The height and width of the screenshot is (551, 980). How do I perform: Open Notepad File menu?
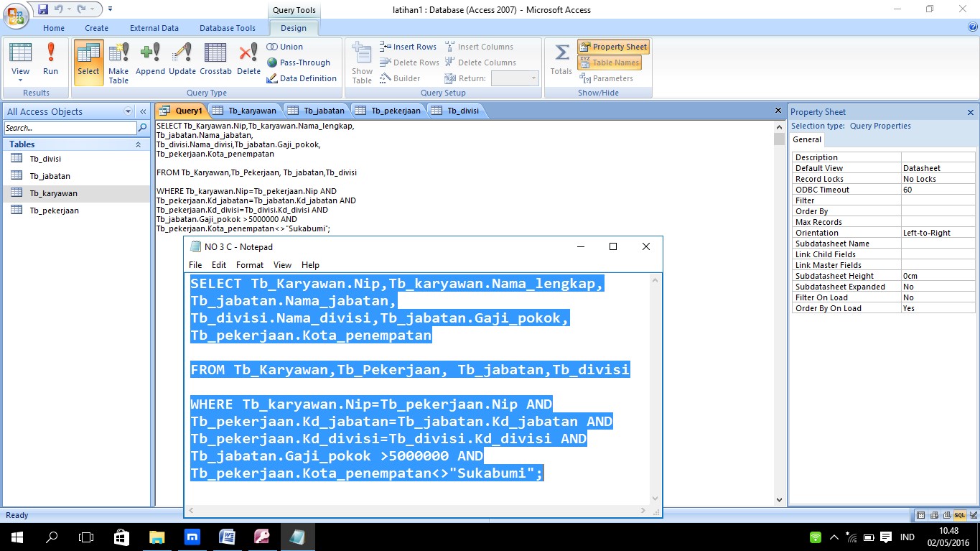coord(195,265)
